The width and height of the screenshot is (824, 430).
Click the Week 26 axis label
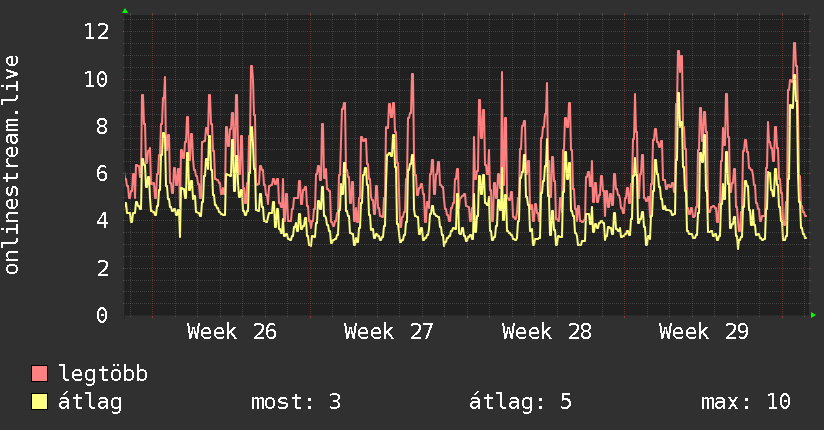(x=232, y=332)
